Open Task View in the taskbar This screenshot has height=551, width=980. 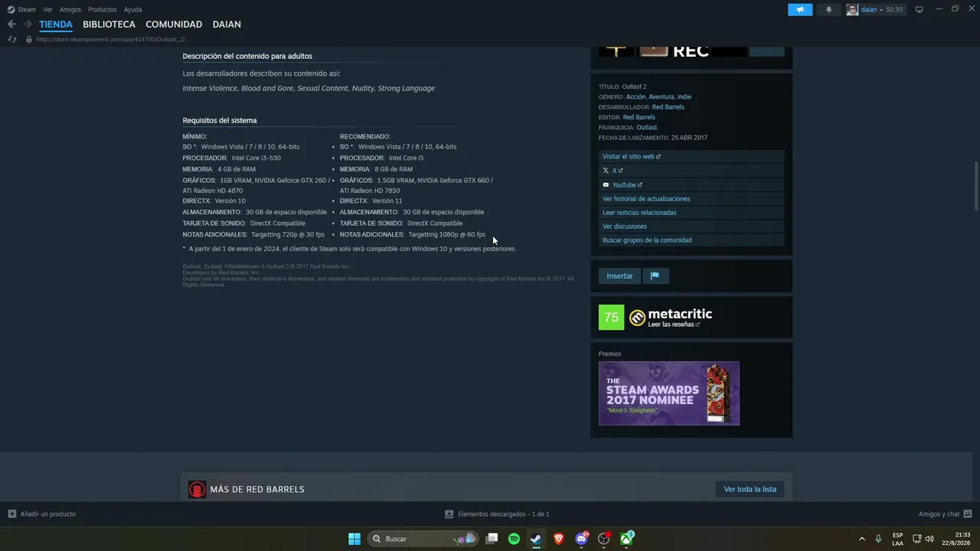[492, 539]
